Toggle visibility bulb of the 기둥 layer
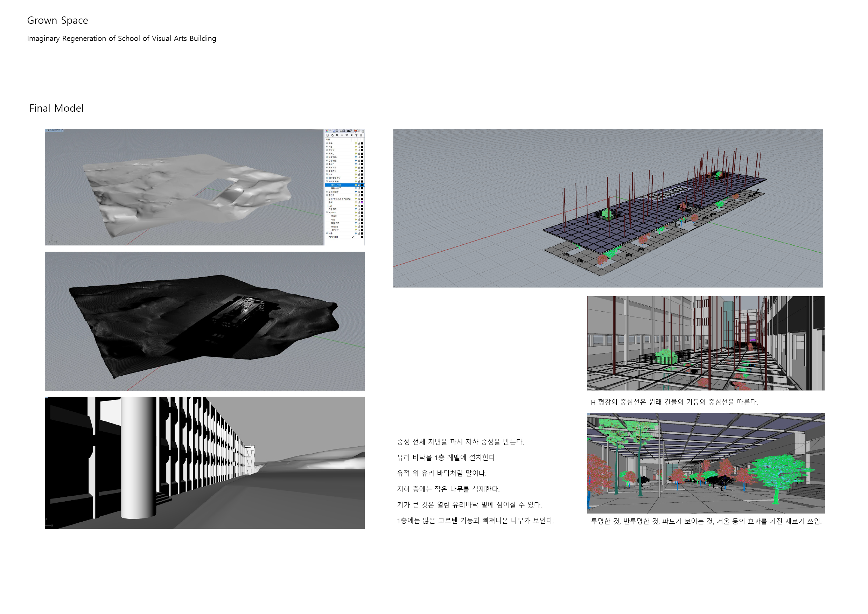 pos(356,147)
